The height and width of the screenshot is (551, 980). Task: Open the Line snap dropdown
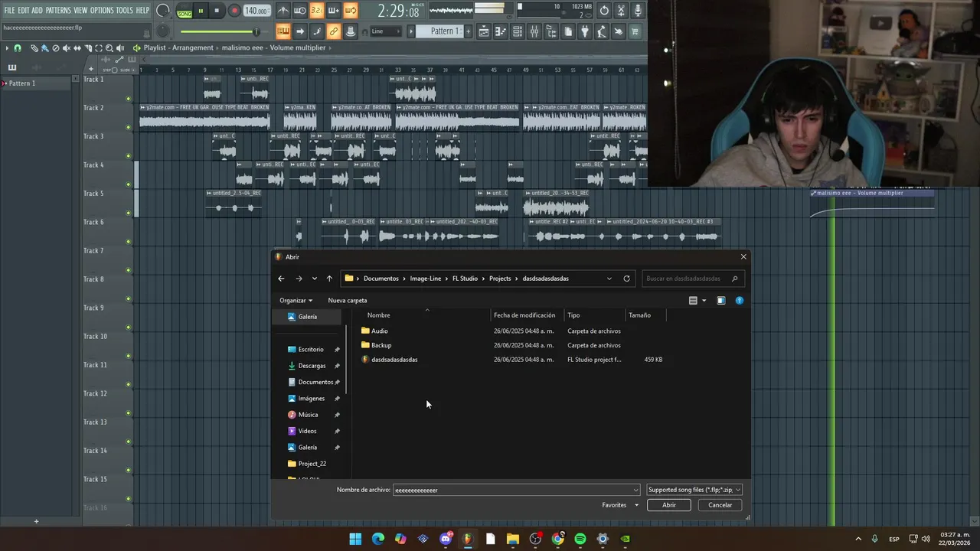pos(386,31)
